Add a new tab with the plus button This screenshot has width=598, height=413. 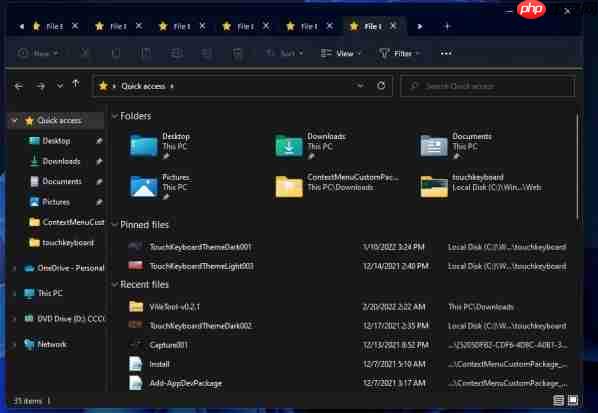447,26
